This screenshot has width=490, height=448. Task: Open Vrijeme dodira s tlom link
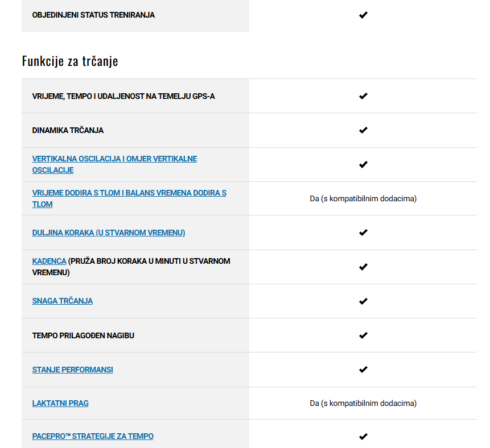(x=129, y=198)
